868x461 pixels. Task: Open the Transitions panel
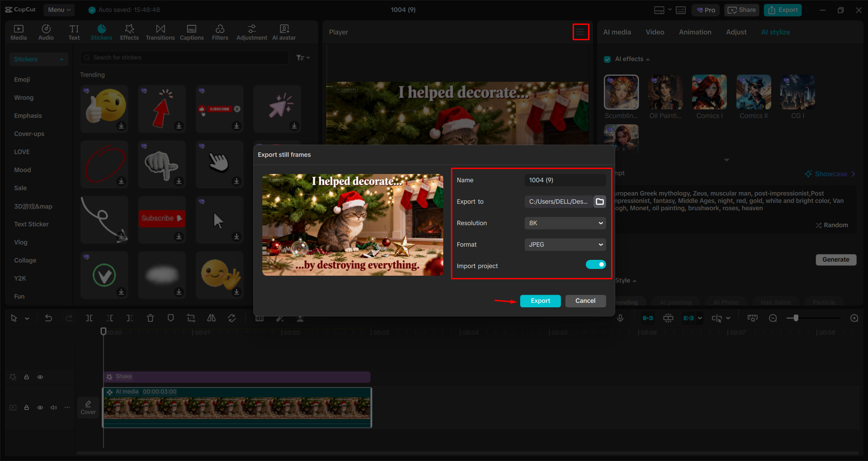tap(160, 32)
